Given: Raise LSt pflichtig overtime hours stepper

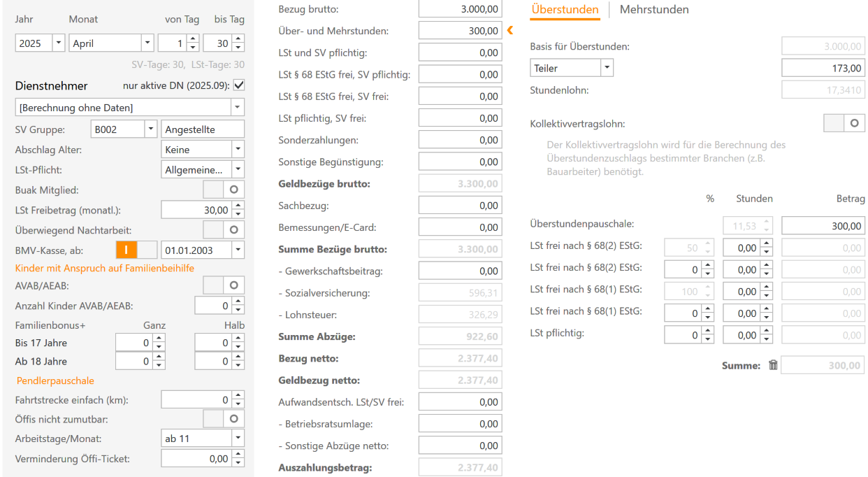Looking at the screenshot, I should [x=767, y=332].
